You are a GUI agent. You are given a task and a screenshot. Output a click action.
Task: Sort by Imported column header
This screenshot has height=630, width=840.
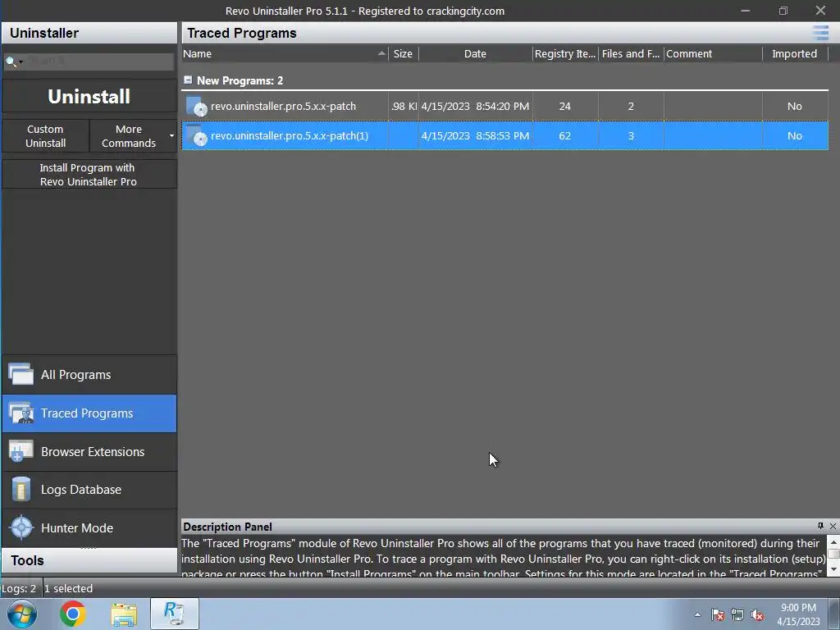pyautogui.click(x=794, y=53)
